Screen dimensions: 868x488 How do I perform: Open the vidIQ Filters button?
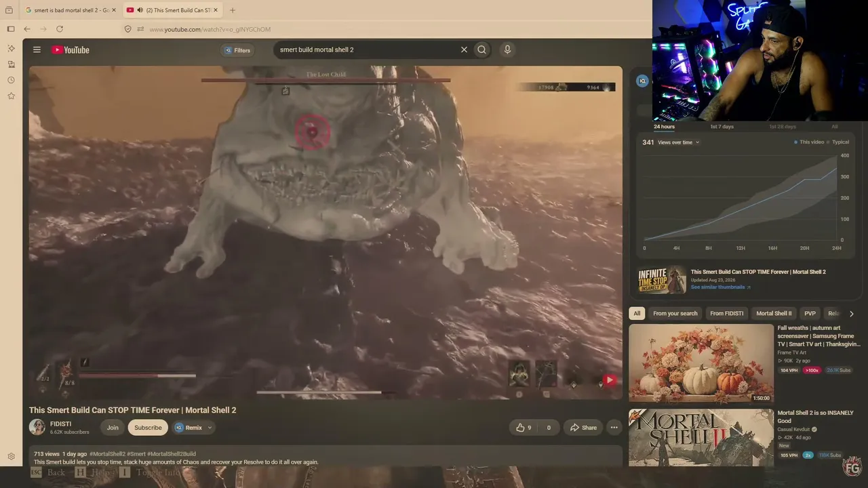(x=237, y=50)
